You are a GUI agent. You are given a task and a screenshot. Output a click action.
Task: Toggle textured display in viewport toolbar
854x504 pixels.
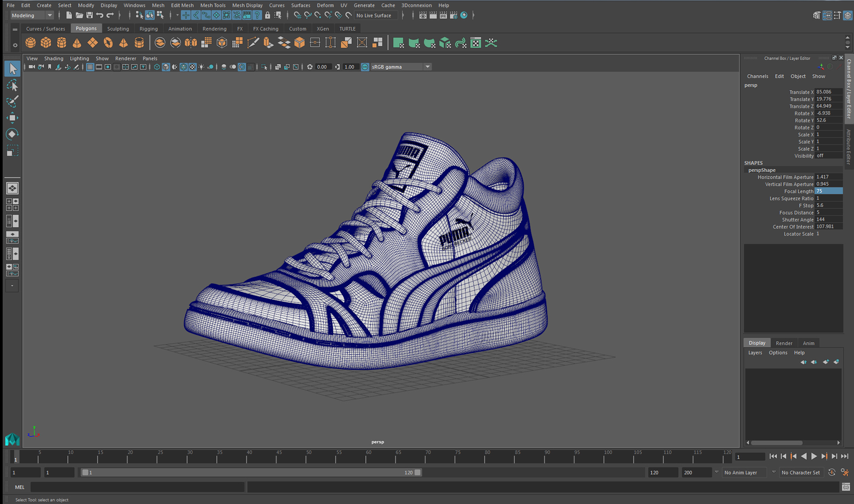[192, 67]
